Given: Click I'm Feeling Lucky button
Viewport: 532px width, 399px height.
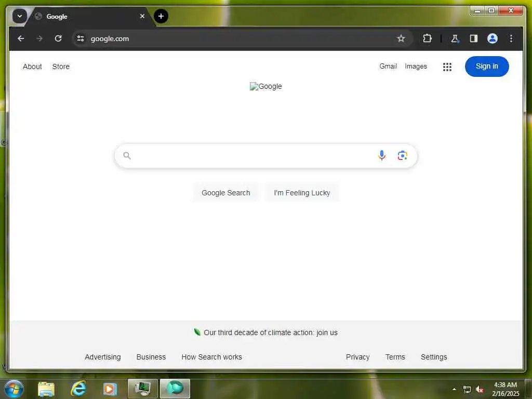Looking at the screenshot, I should (x=302, y=193).
